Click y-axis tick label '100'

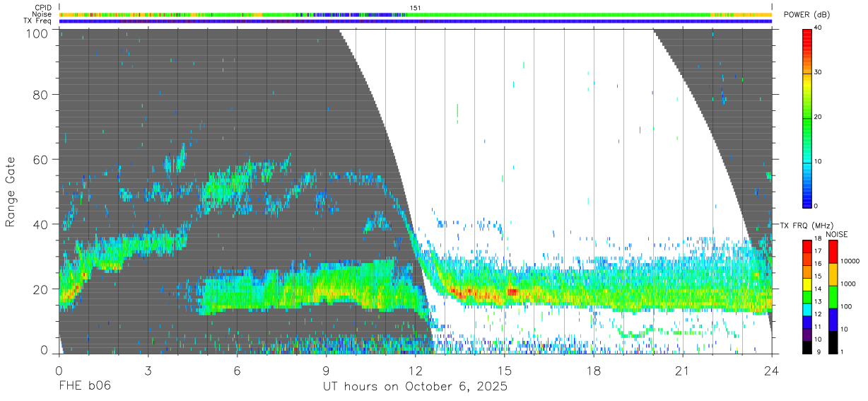(38, 33)
